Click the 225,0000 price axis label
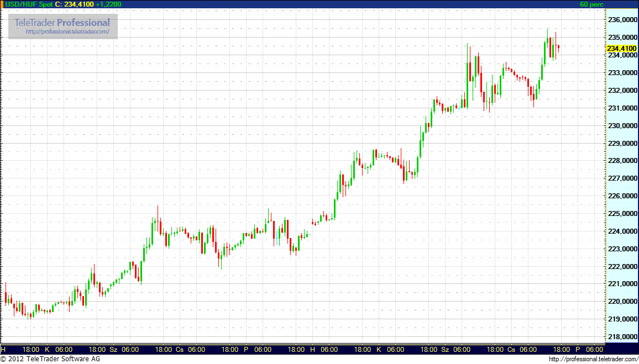Image resolution: width=639 pixels, height=364 pixels. pyautogui.click(x=622, y=214)
